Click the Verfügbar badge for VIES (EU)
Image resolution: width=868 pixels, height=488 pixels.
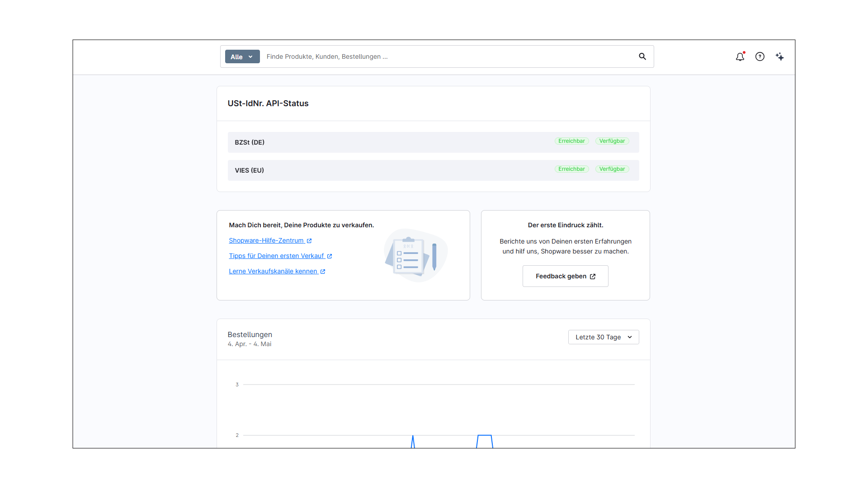point(612,169)
